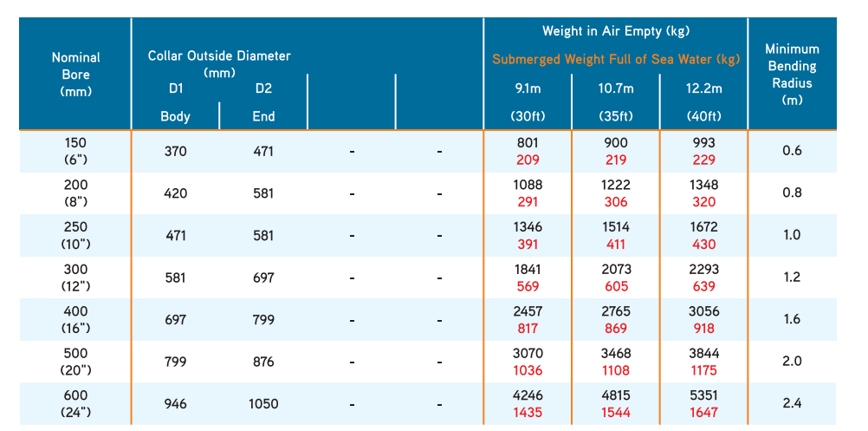Click the Weight in Air Empty heading
The image size is (868, 431).
click(x=615, y=31)
